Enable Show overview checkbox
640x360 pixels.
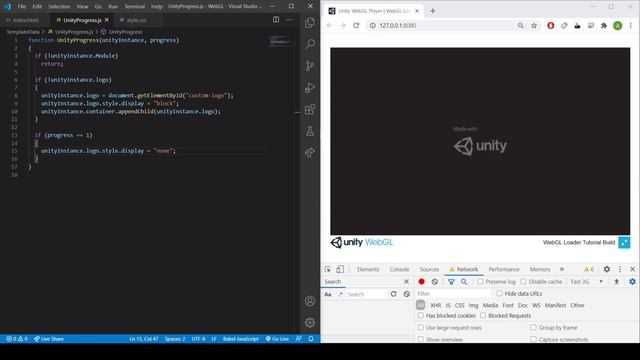coord(420,339)
